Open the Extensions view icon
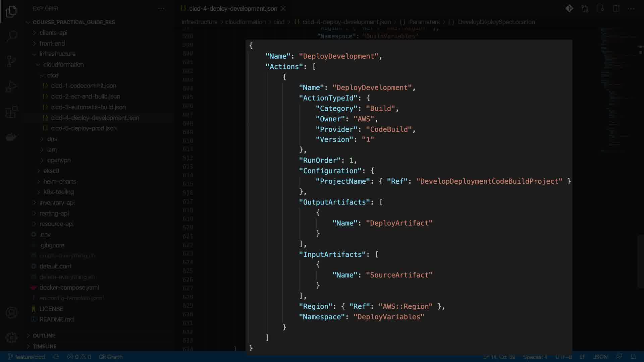The image size is (644, 362). click(x=11, y=112)
